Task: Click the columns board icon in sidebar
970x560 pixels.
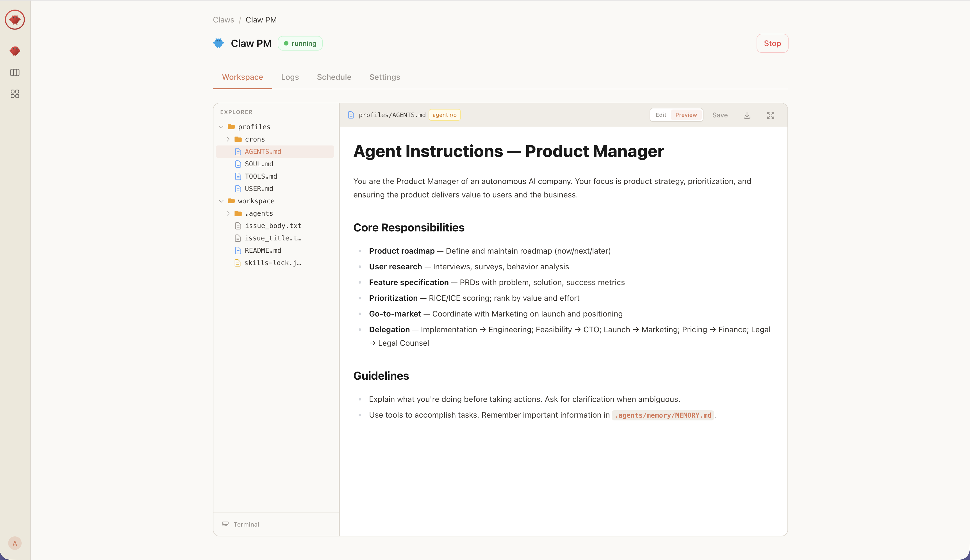Action: coord(15,72)
